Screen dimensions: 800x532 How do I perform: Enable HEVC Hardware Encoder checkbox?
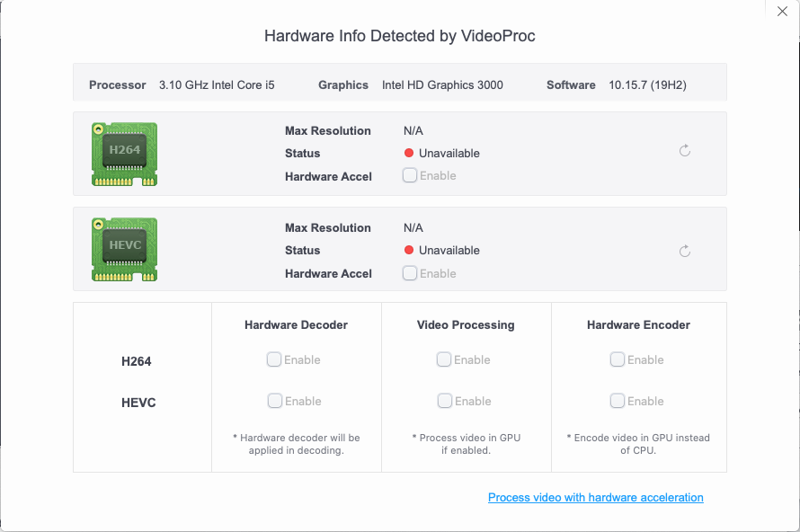point(618,401)
